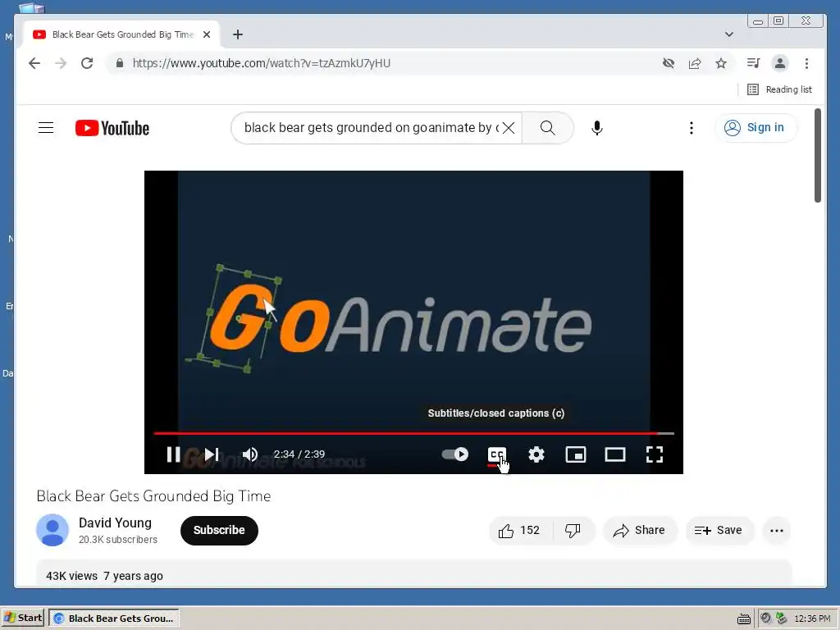This screenshot has height=630, width=840.
Task: Open the Chrome profile avatar menu
Action: (x=780, y=63)
